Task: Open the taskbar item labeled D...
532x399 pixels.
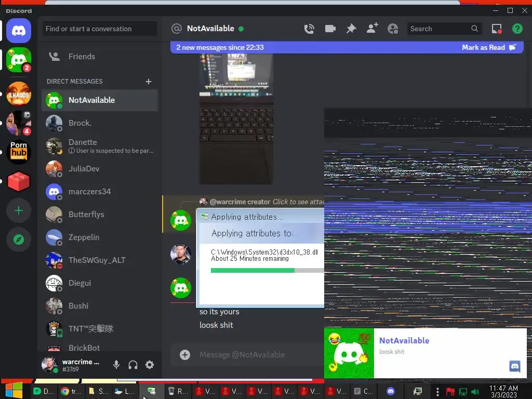Action: click(x=44, y=391)
